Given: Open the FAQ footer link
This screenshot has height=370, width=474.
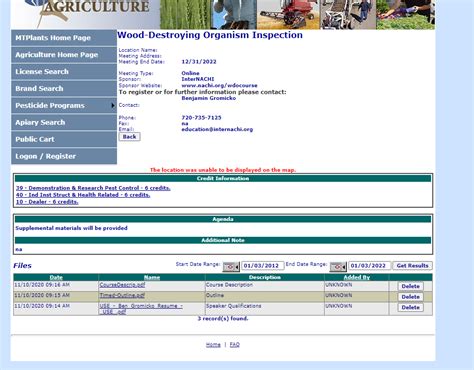Looking at the screenshot, I should point(235,345).
